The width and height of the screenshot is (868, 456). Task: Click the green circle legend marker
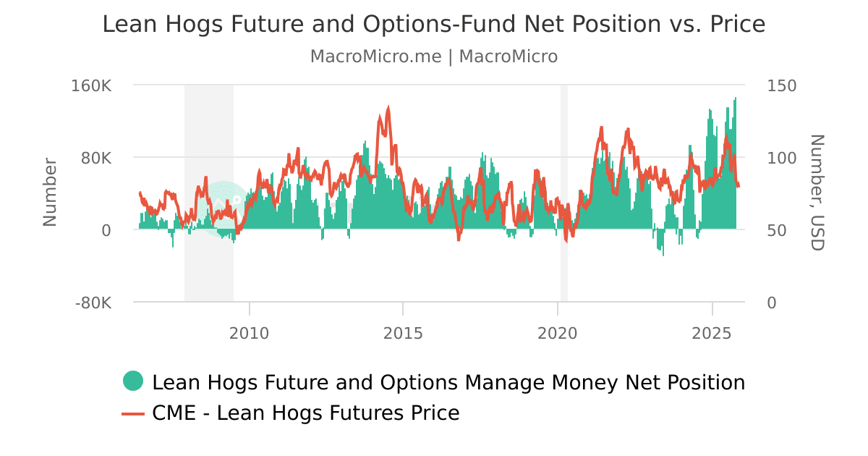[x=133, y=381]
